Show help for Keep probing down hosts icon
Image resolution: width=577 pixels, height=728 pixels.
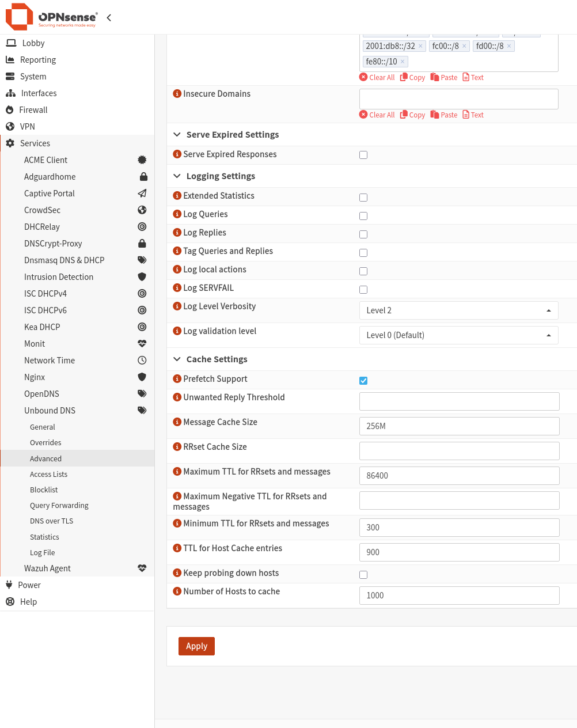coord(177,572)
